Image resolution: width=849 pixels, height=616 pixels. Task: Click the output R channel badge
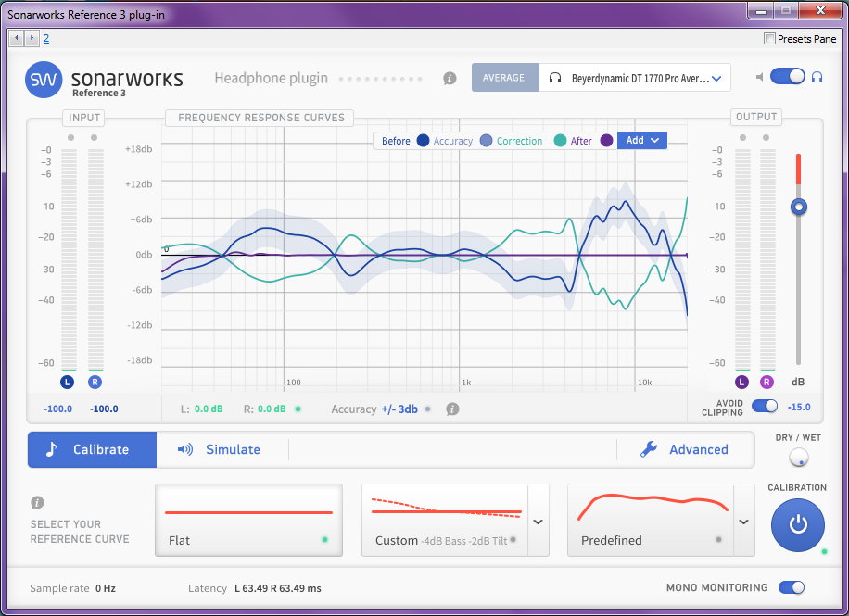[x=767, y=383]
